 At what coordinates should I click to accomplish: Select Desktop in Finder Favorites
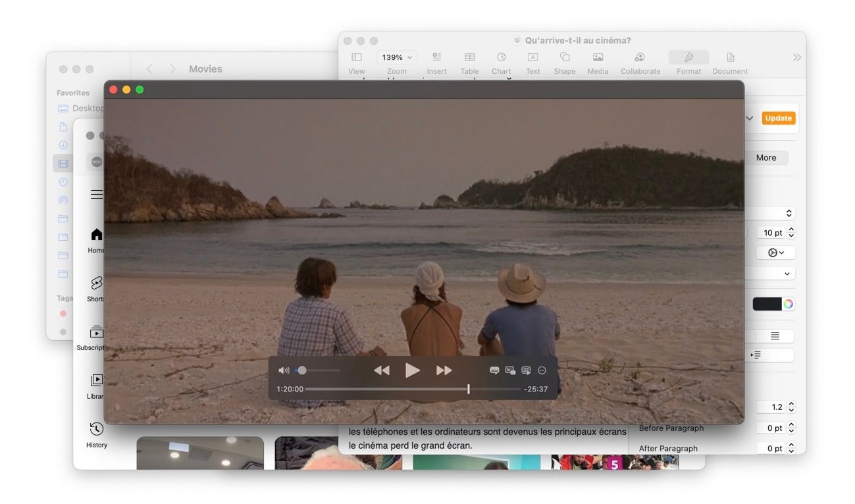pos(80,109)
